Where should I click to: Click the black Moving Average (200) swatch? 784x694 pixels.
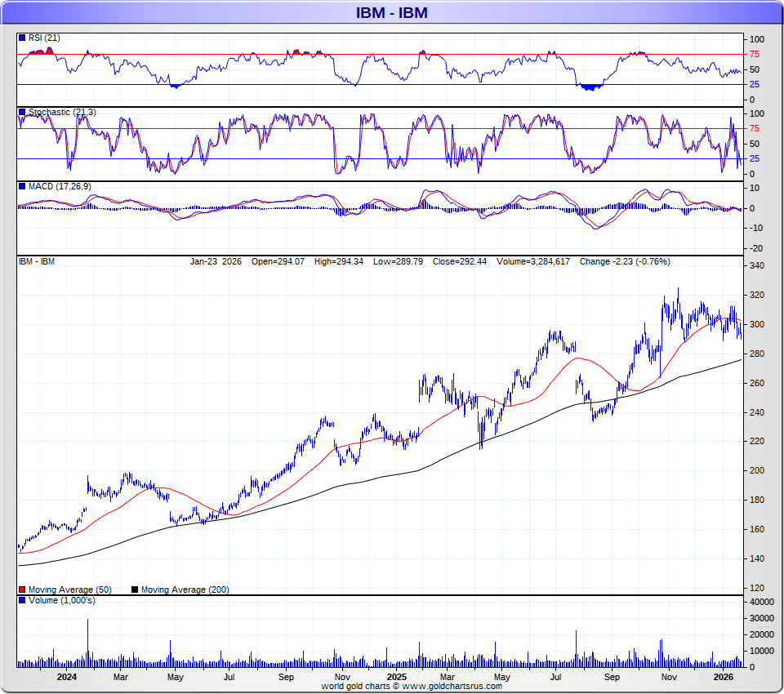[x=135, y=589]
